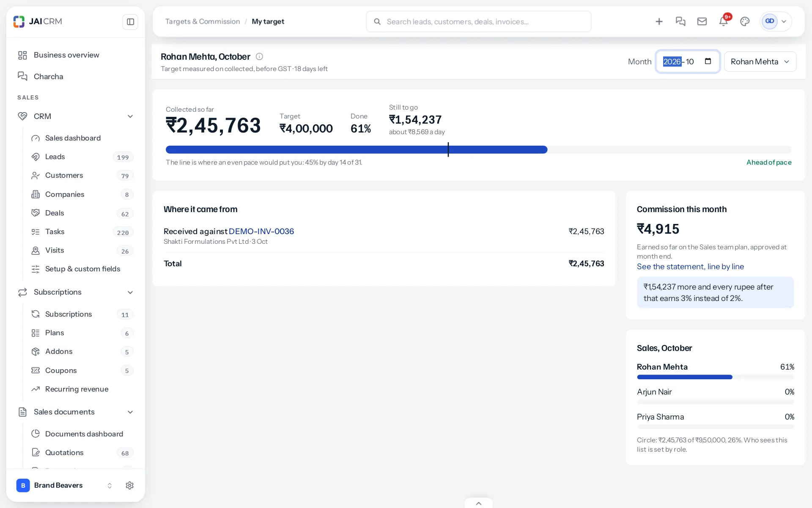Viewport: 812px width, 508px height.
Task: Open the Rohan Mehta salesperson dropdown
Action: tap(760, 62)
